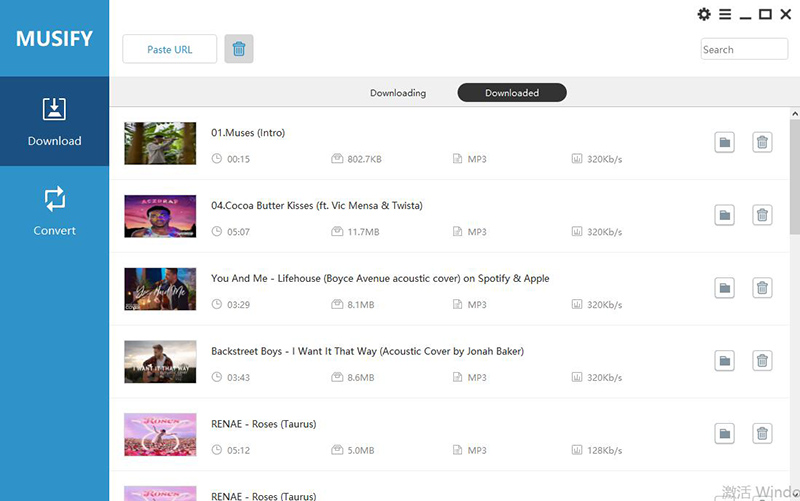Open folder for You And Me - Lifehouse
Screen dimensions: 800x501
coord(724,288)
